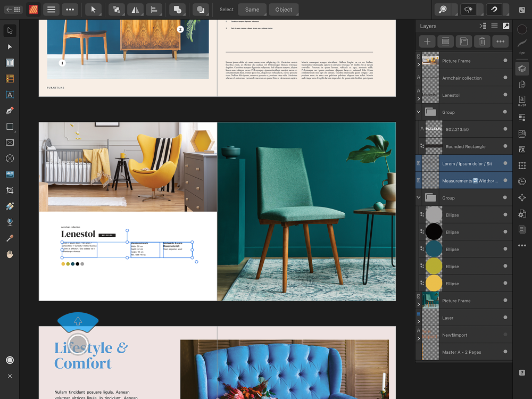
Task: Collapse the Group containing Ellipse layers
Action: click(419, 198)
